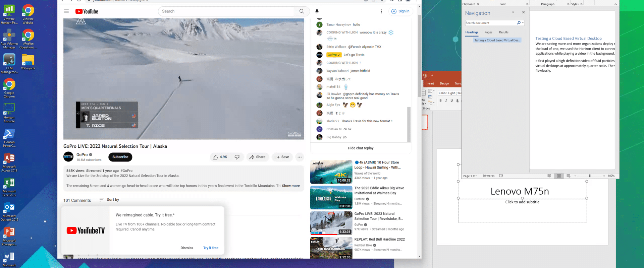644x268 pixels.
Task: Open Word search options dropdown arrow
Action: coord(523,23)
